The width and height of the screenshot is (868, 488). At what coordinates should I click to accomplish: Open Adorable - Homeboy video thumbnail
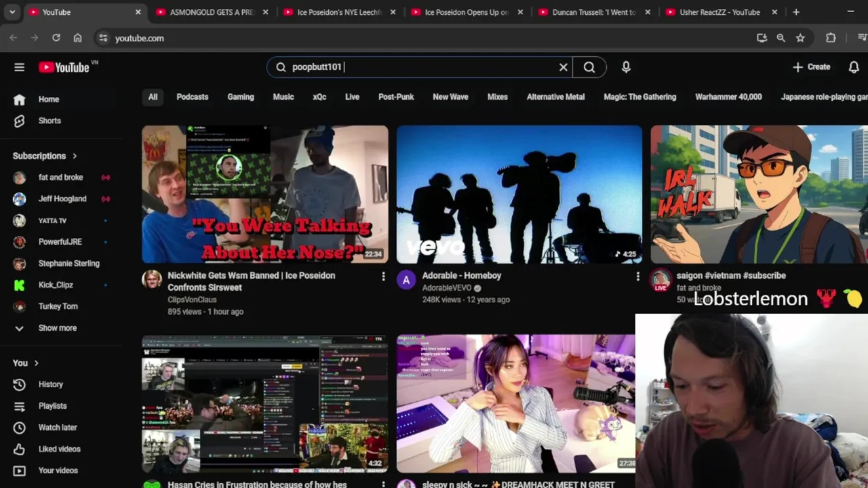519,195
